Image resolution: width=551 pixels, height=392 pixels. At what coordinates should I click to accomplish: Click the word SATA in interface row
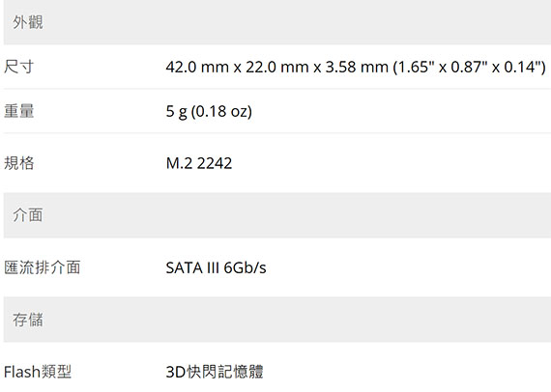tap(184, 267)
